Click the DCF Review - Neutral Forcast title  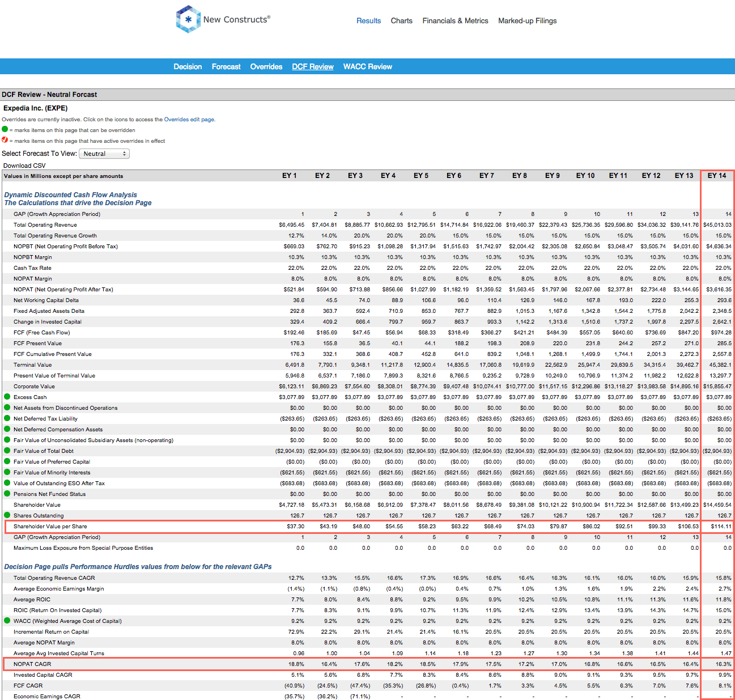tap(49, 95)
